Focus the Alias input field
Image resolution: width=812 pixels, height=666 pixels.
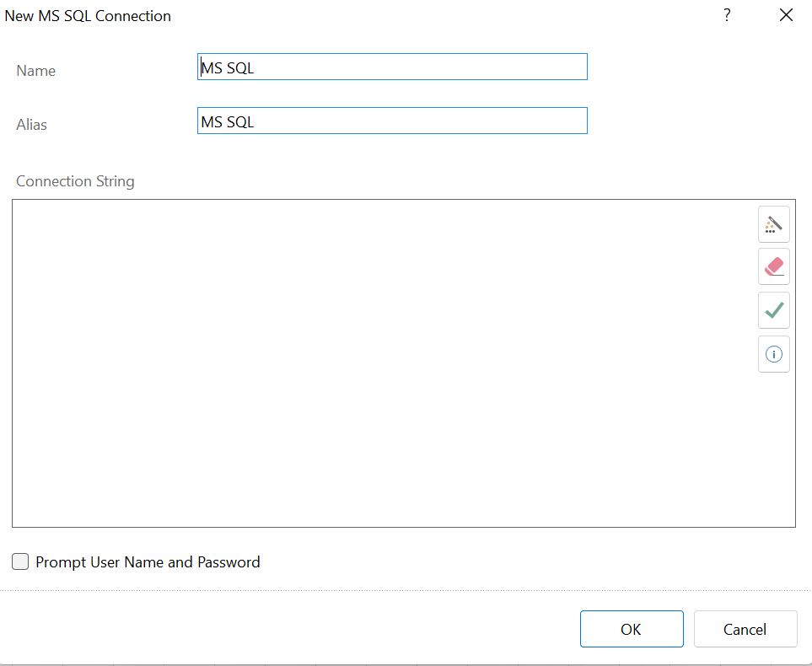[392, 121]
